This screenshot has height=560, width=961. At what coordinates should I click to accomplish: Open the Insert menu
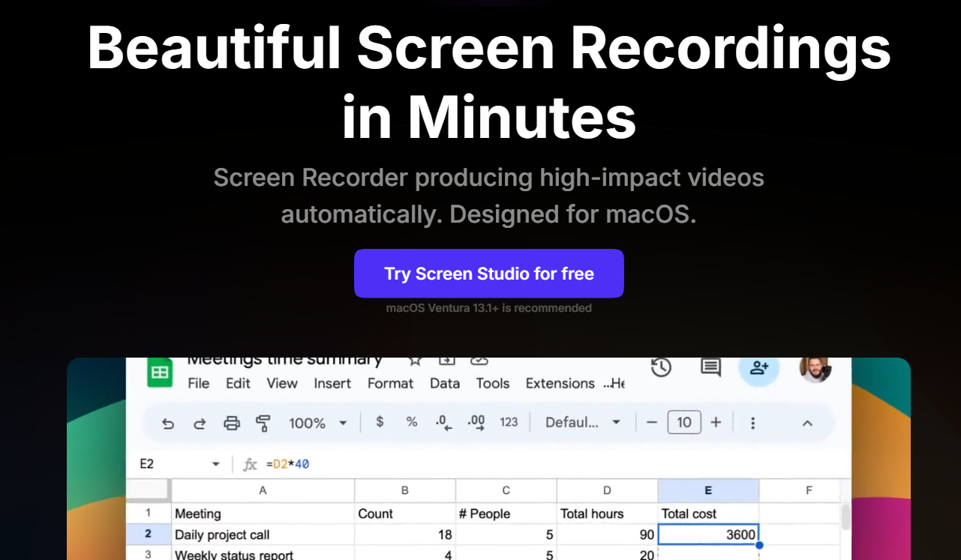tap(332, 383)
